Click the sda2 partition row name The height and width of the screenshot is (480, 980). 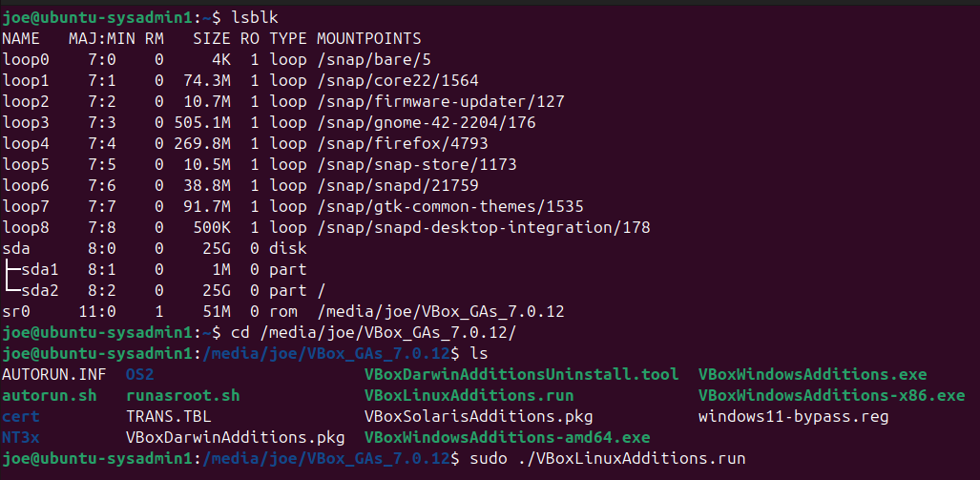pyautogui.click(x=40, y=290)
